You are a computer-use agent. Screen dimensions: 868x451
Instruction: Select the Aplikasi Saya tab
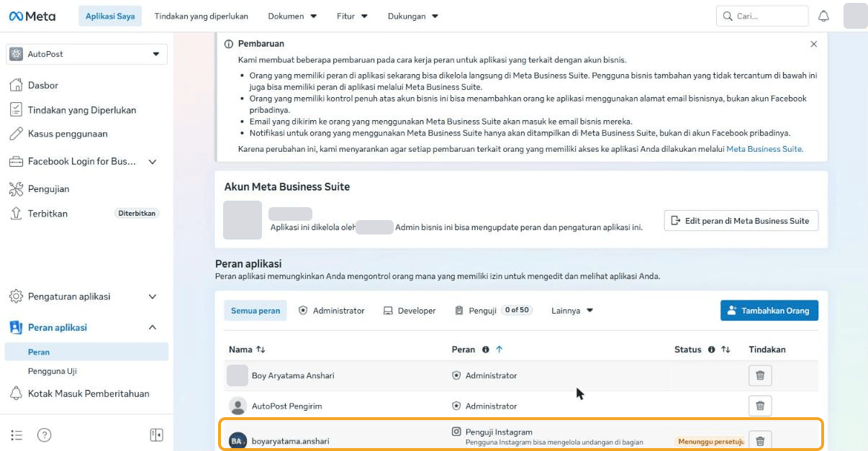click(x=109, y=16)
